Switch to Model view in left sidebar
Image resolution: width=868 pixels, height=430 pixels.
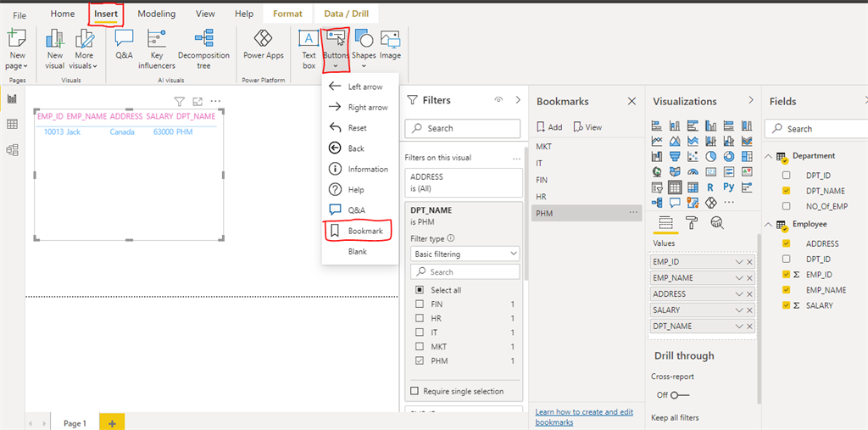(12, 149)
